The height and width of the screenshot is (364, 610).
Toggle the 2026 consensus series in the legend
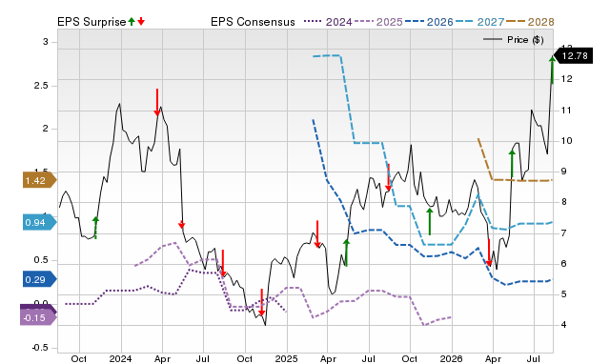pos(429,22)
